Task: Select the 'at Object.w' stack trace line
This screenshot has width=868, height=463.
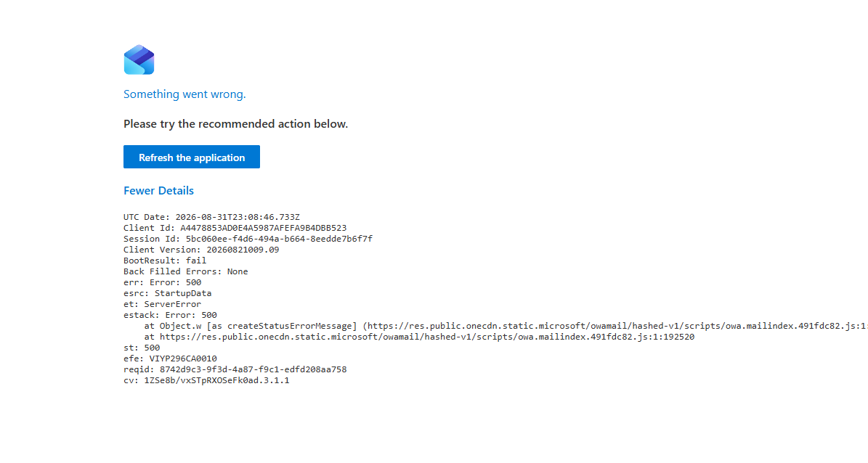Action: 506,326
